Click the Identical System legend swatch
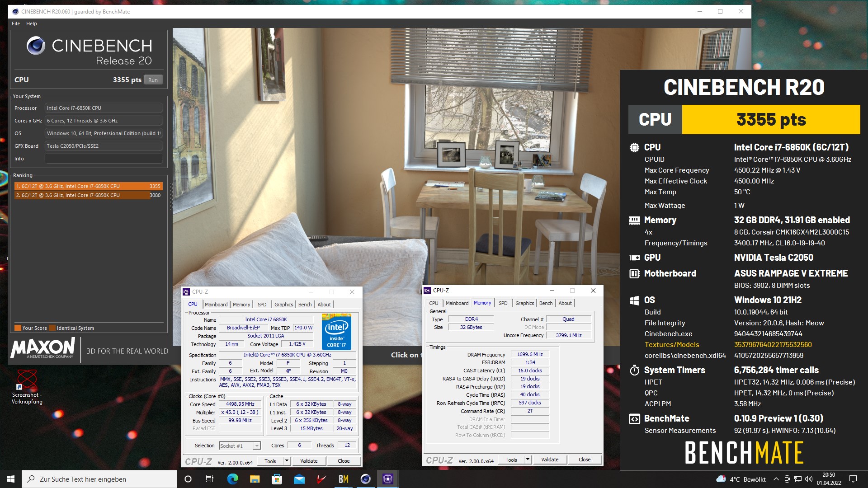This screenshot has width=868, height=488. tap(52, 328)
